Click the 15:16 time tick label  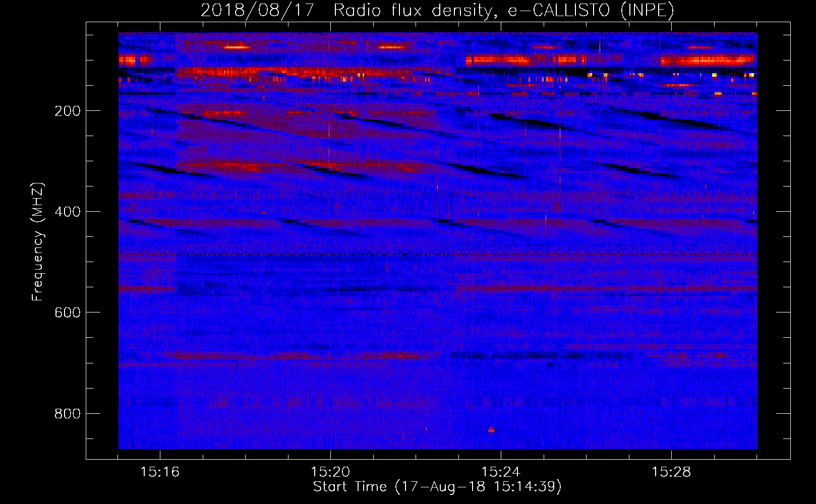click(160, 472)
